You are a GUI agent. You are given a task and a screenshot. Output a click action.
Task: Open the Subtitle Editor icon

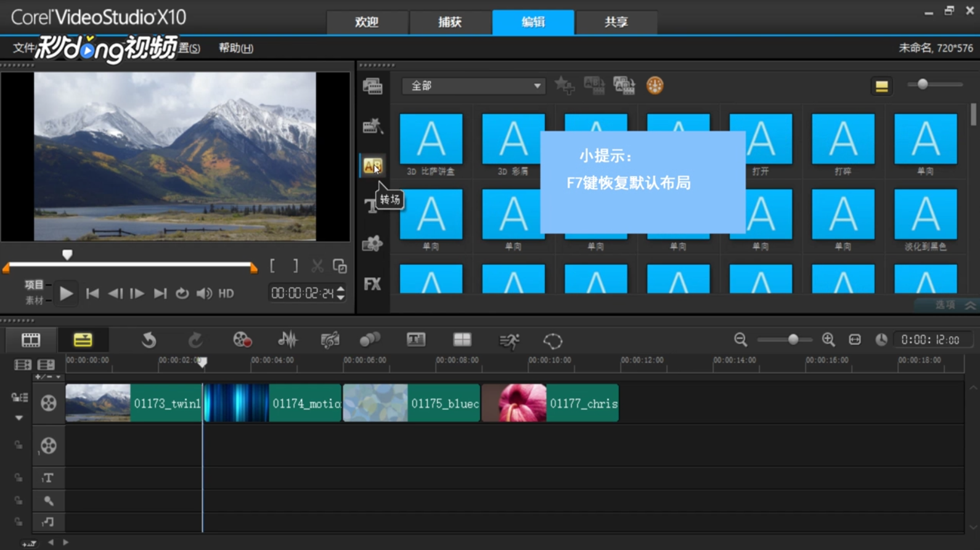point(416,340)
